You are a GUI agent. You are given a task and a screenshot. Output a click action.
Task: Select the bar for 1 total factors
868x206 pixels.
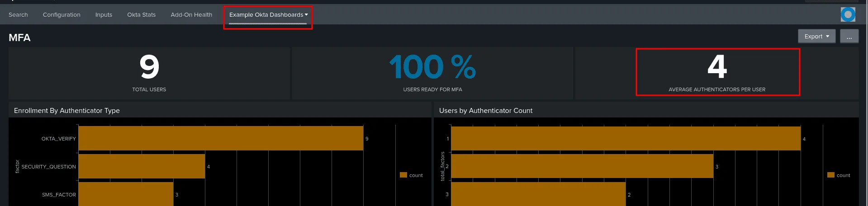tap(626, 138)
